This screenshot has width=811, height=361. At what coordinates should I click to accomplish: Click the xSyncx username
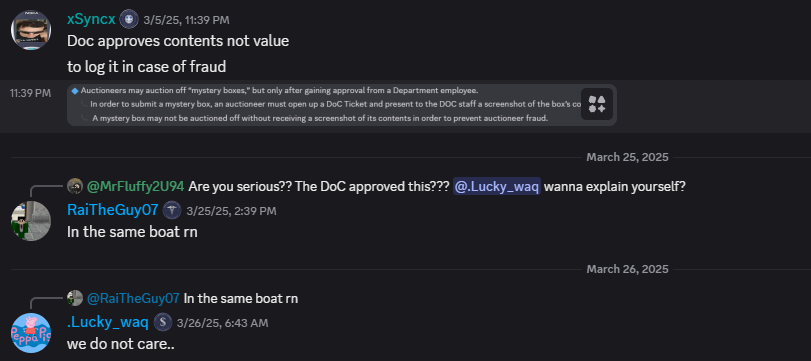[x=91, y=19]
